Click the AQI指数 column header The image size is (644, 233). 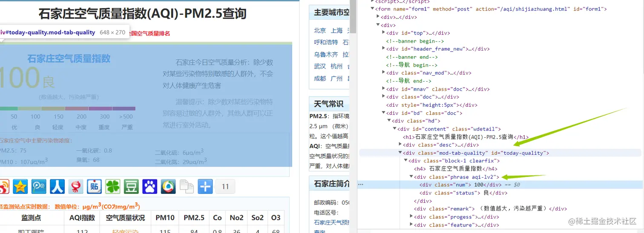point(82,218)
